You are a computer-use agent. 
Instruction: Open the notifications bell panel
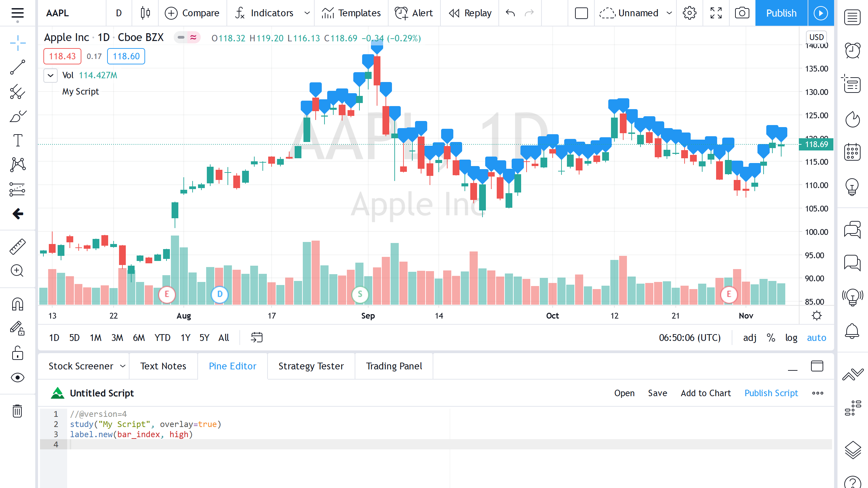coord(852,331)
